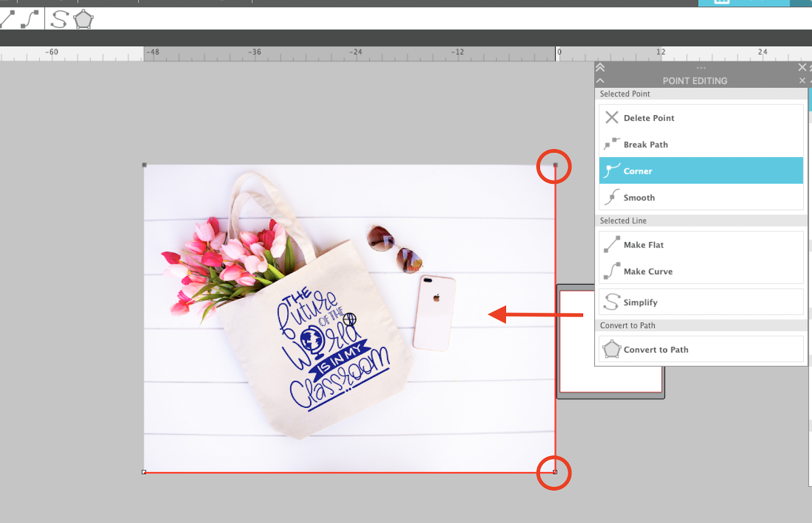The image size is (812, 523).
Task: Collapse the Point Editing panel
Action: coord(600,80)
